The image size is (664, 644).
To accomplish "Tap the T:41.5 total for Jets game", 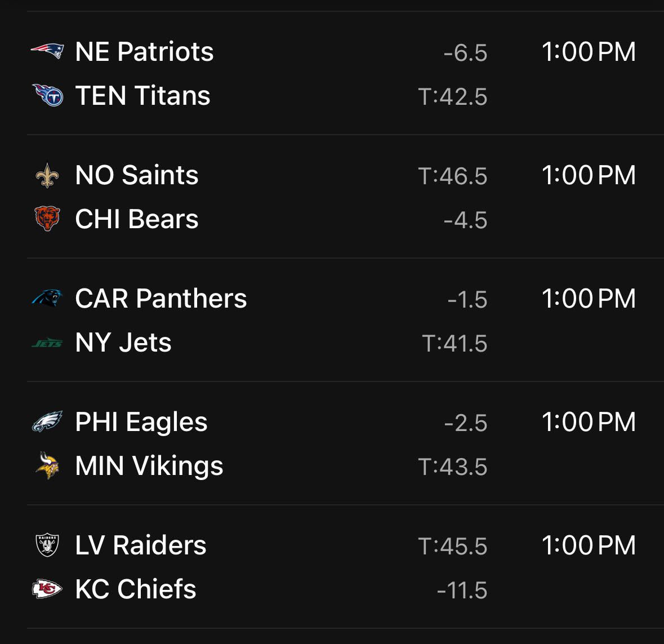I will [454, 344].
